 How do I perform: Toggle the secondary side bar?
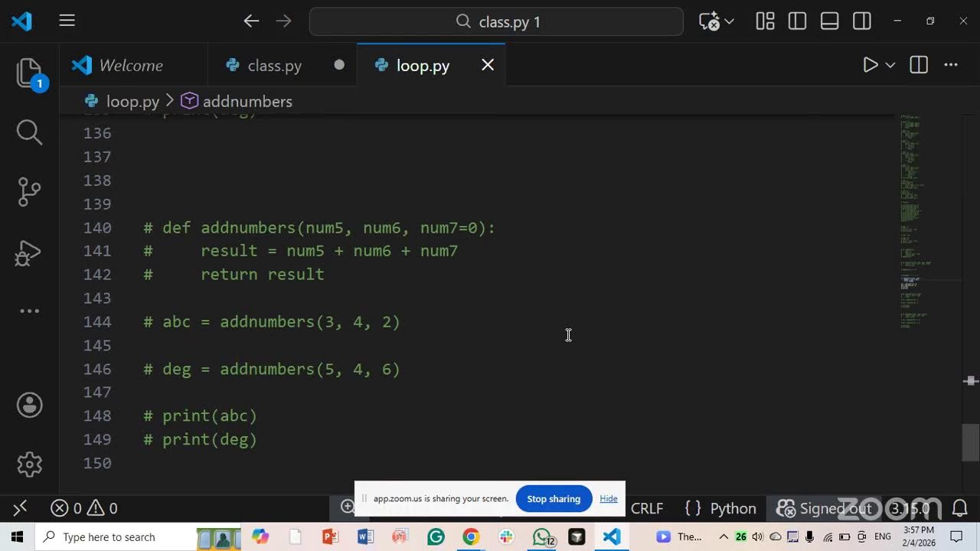(x=861, y=21)
